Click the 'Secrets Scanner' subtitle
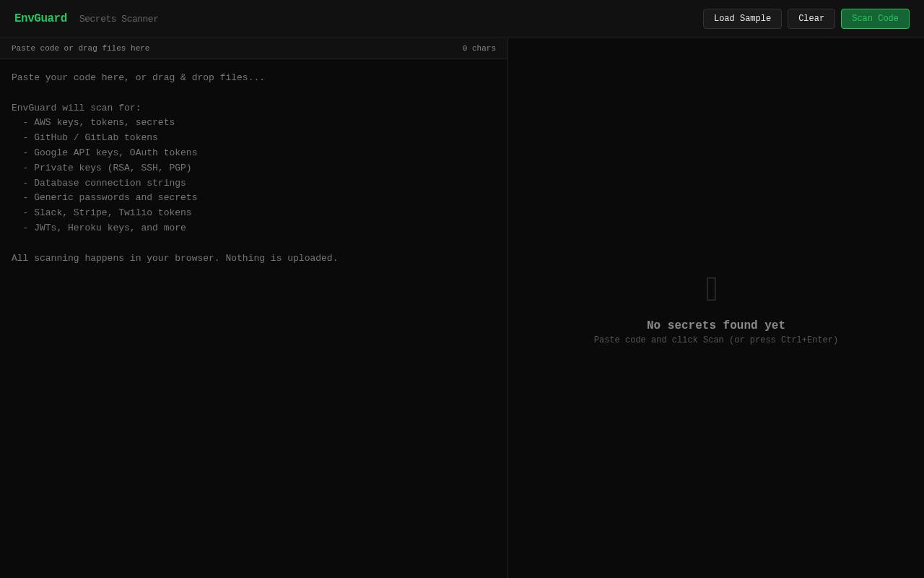Screen dimensions: 924x578 pos(119,20)
